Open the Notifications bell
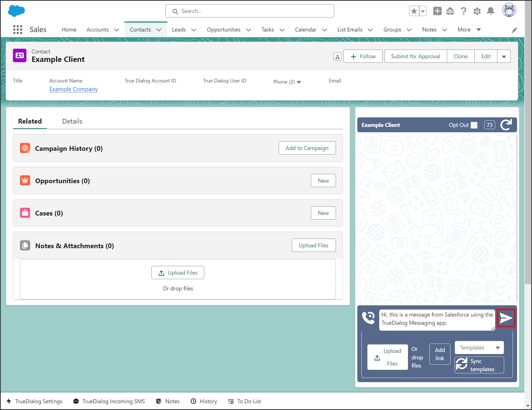The image size is (532, 410). coord(491,11)
